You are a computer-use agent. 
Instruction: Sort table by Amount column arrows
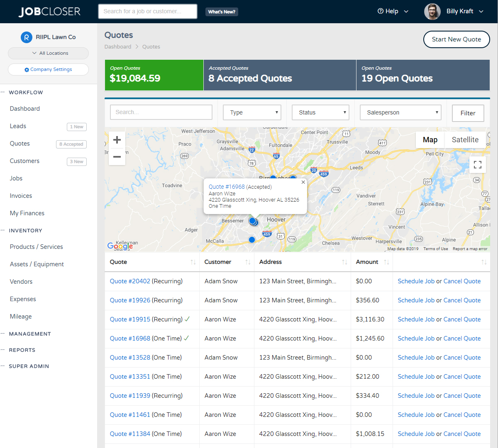pos(386,262)
